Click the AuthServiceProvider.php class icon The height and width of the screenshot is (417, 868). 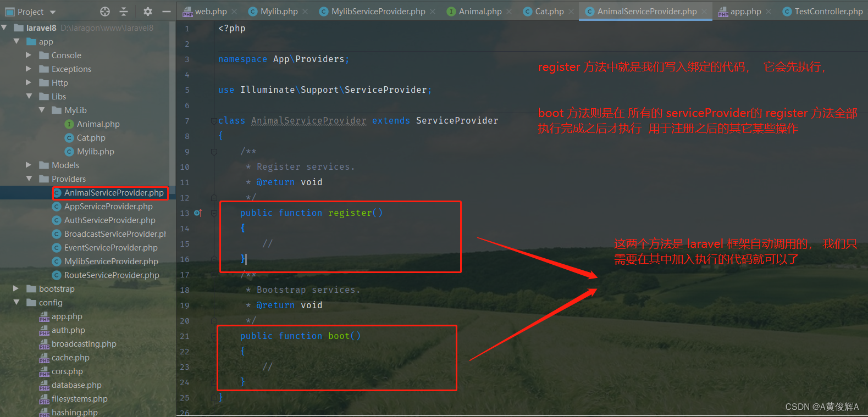pyautogui.click(x=57, y=220)
